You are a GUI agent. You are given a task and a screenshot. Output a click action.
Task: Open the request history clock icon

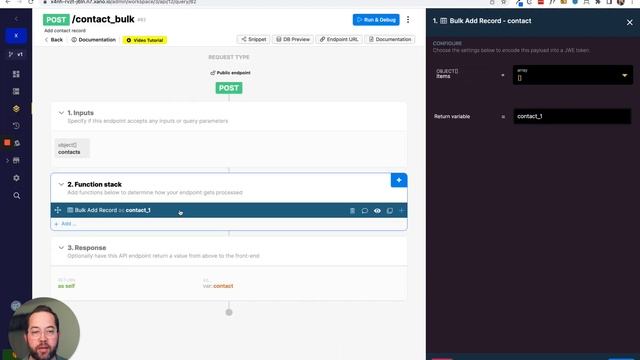coord(16,126)
